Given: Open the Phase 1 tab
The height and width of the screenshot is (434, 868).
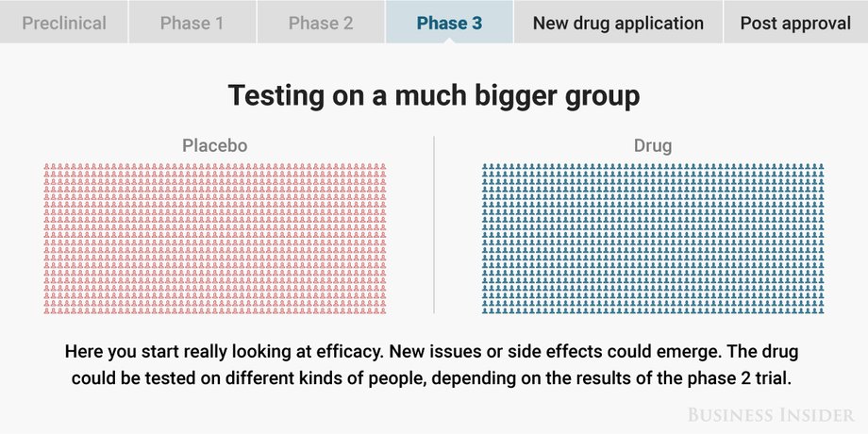Looking at the screenshot, I should [x=192, y=23].
